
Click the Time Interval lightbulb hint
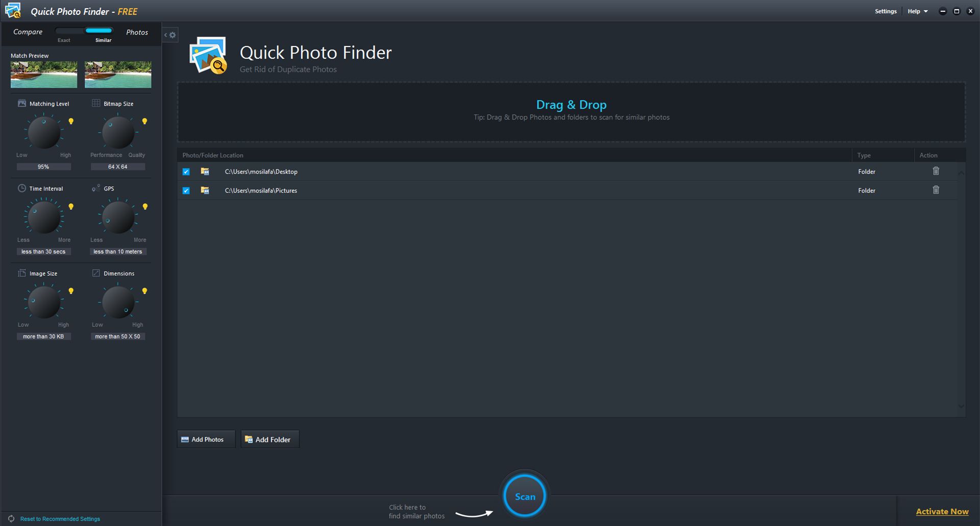tap(71, 207)
